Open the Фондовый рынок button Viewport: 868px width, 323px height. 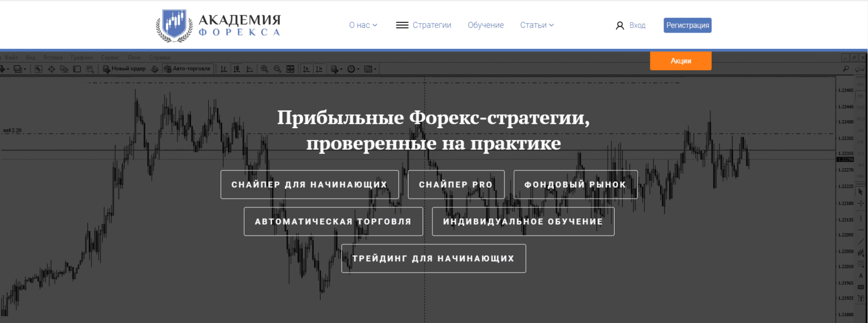(576, 185)
